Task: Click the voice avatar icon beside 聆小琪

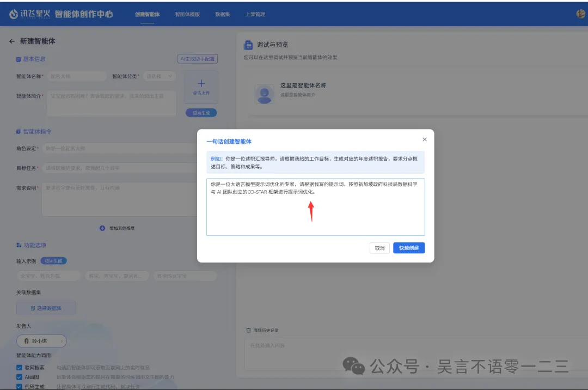Action: click(x=26, y=341)
